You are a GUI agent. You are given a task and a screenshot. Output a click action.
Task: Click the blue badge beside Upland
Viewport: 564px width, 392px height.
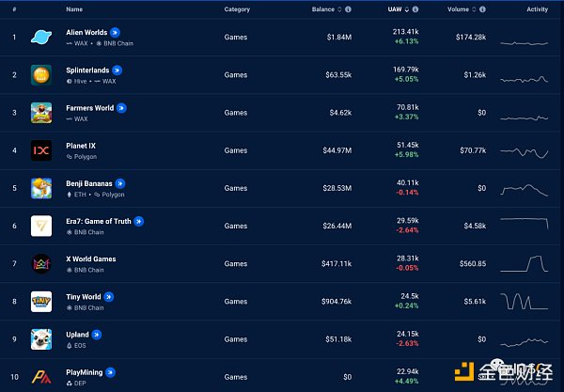pos(97,335)
